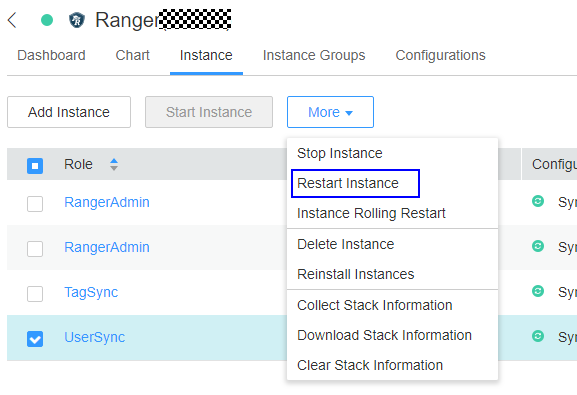The width and height of the screenshot is (577, 395).
Task: Check the first RangerAdmin row checkbox
Action: [35, 204]
